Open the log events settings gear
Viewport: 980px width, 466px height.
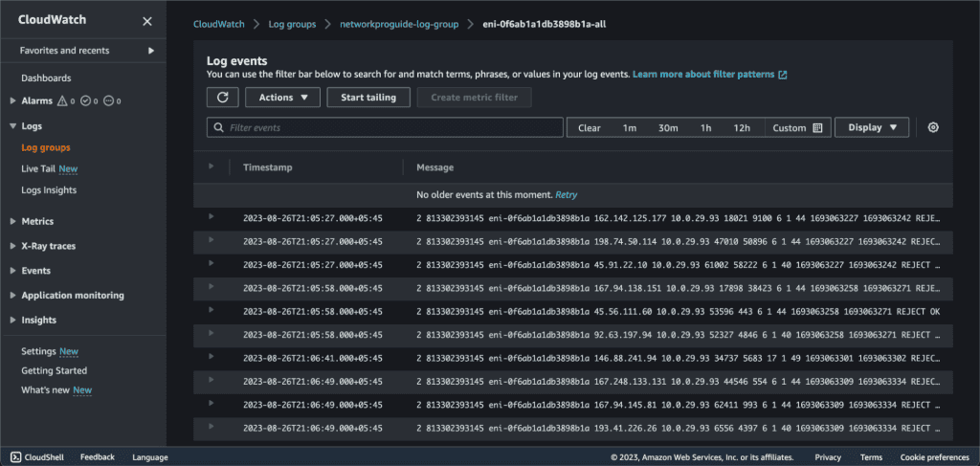[933, 127]
